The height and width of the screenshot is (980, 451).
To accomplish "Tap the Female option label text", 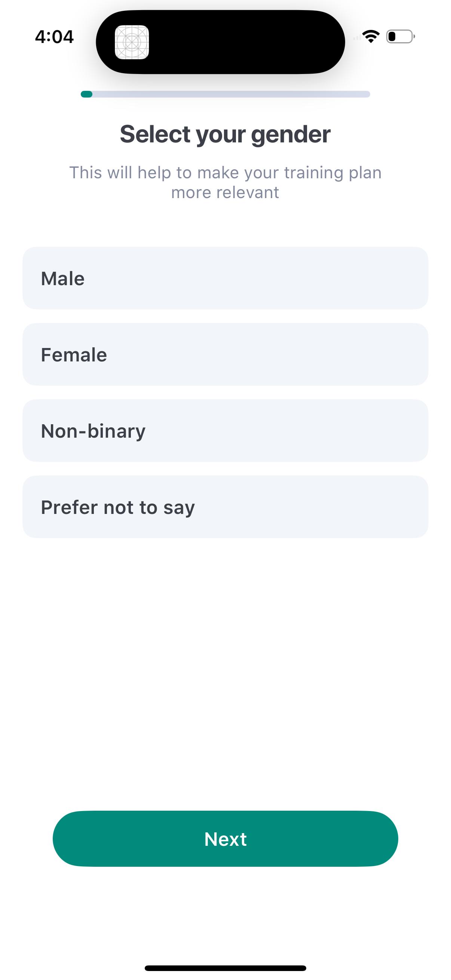I will 74,354.
